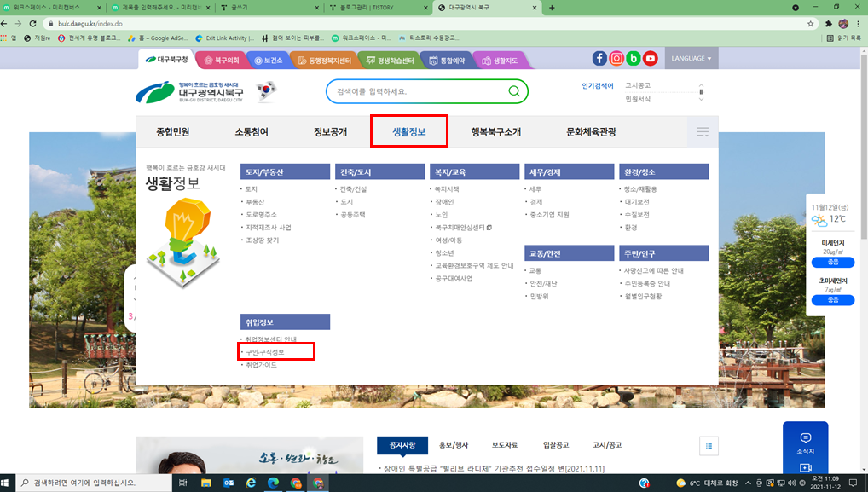Click the search magnifier icon in the search box
Viewport: 868px width, 492px height.
[x=513, y=91]
